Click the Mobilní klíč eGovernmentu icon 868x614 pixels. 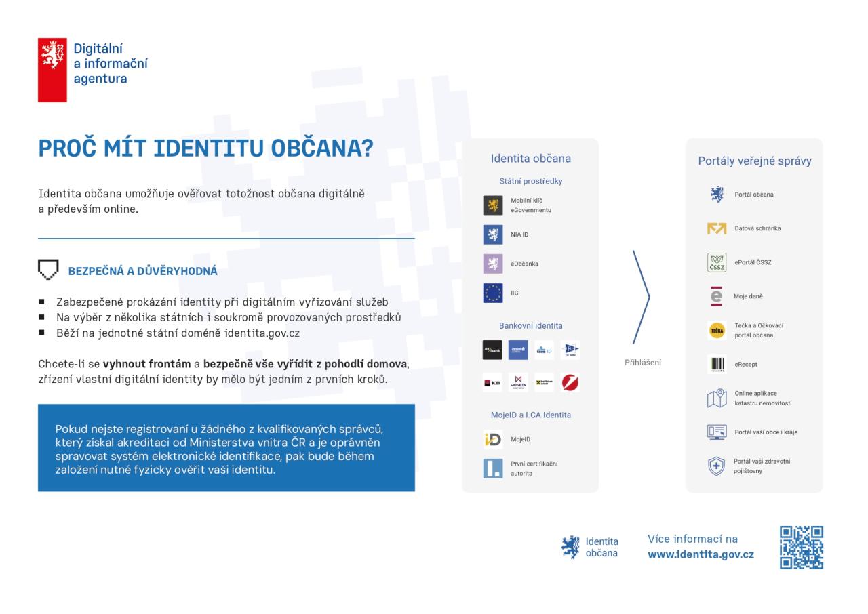493,205
